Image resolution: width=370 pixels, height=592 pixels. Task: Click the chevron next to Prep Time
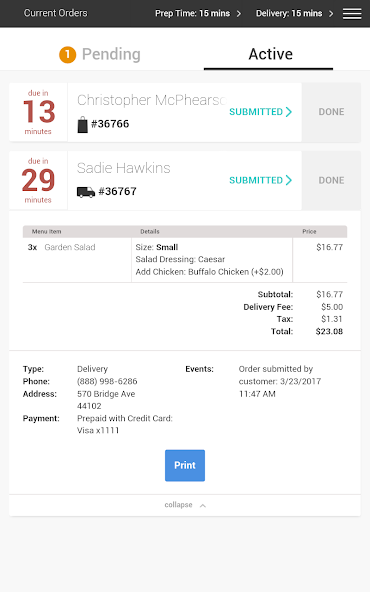[x=239, y=14]
